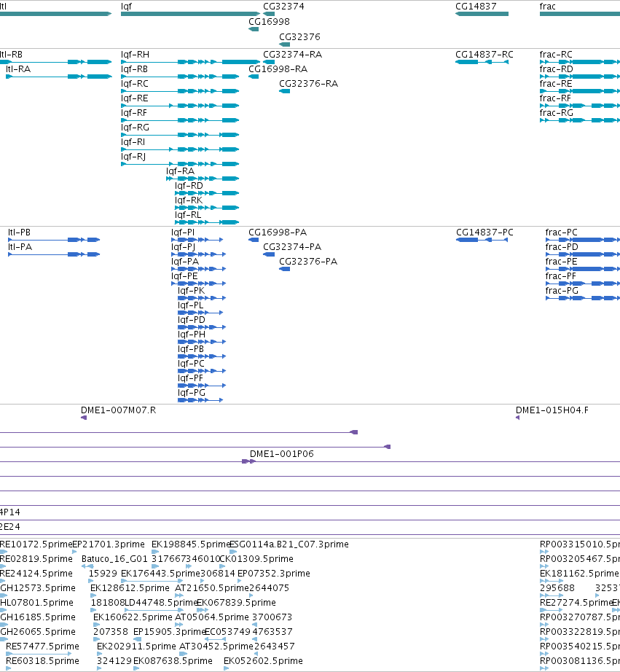Select transcript lqf-RD
The image size is (620, 672).
click(189, 186)
